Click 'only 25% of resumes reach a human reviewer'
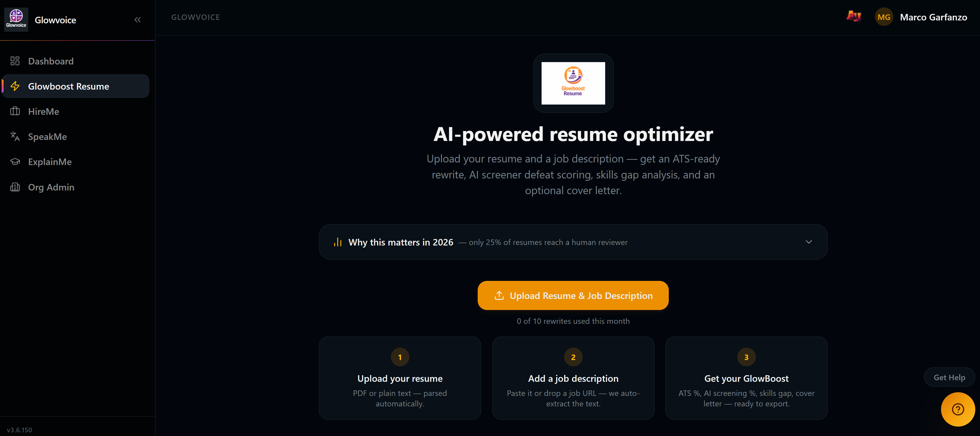 (548, 243)
